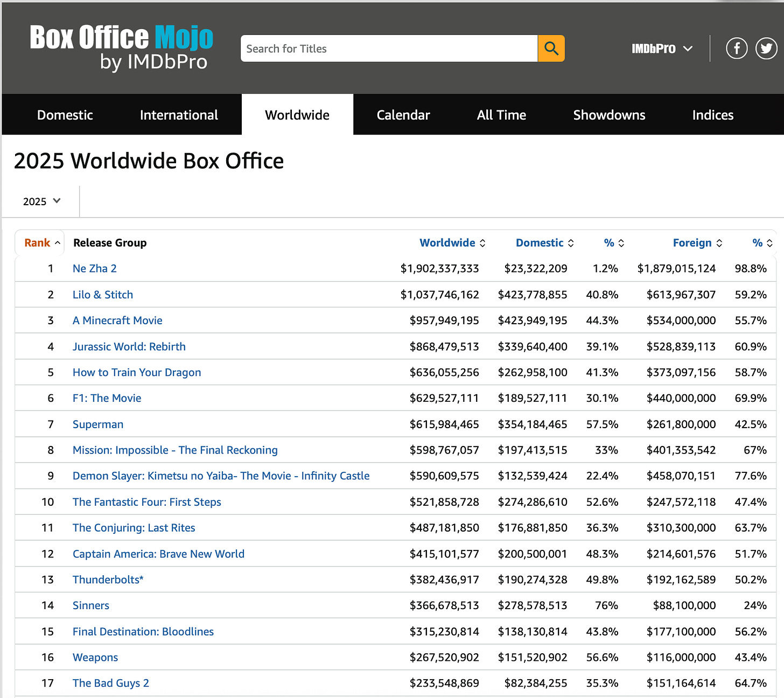Switch to the International tab
This screenshot has height=698, width=784.
point(179,115)
